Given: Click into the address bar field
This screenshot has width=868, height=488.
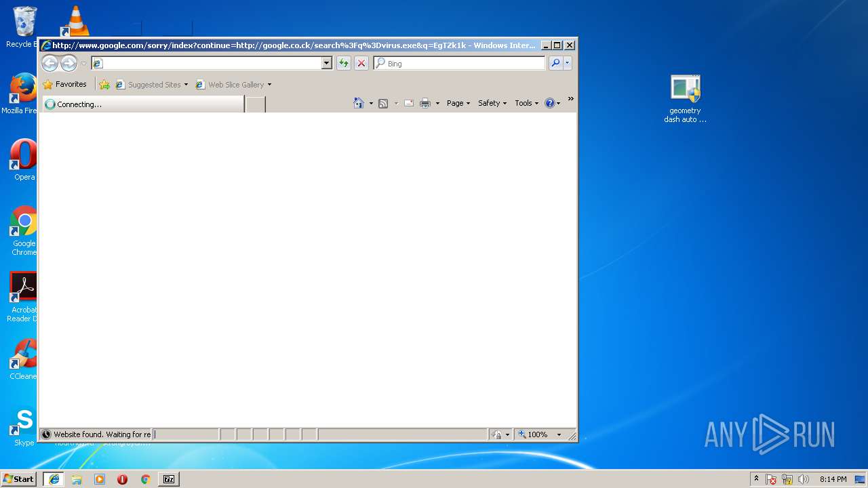Looking at the screenshot, I should (206, 63).
